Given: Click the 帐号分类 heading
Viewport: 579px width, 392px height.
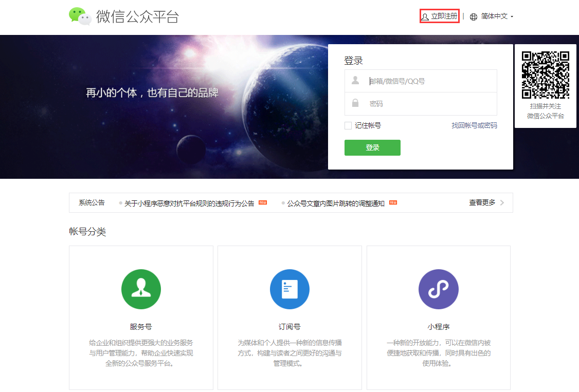Looking at the screenshot, I should pyautogui.click(x=87, y=232).
